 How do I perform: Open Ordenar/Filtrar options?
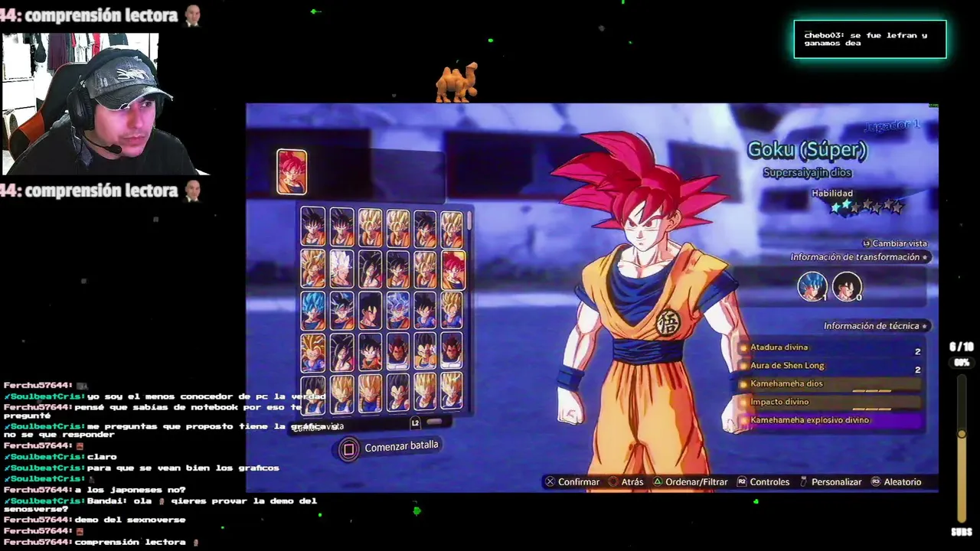point(690,482)
